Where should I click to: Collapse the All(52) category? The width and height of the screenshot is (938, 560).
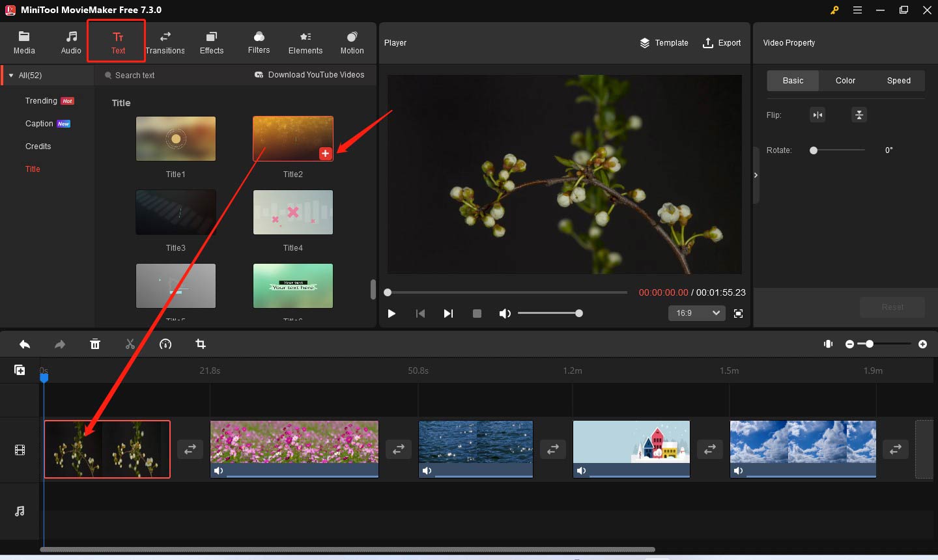click(11, 76)
